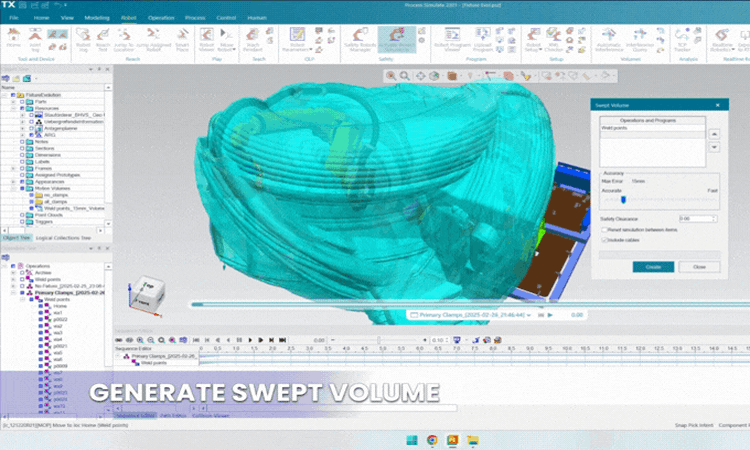
Task: Launch the Reach Test tool
Action: (103, 39)
